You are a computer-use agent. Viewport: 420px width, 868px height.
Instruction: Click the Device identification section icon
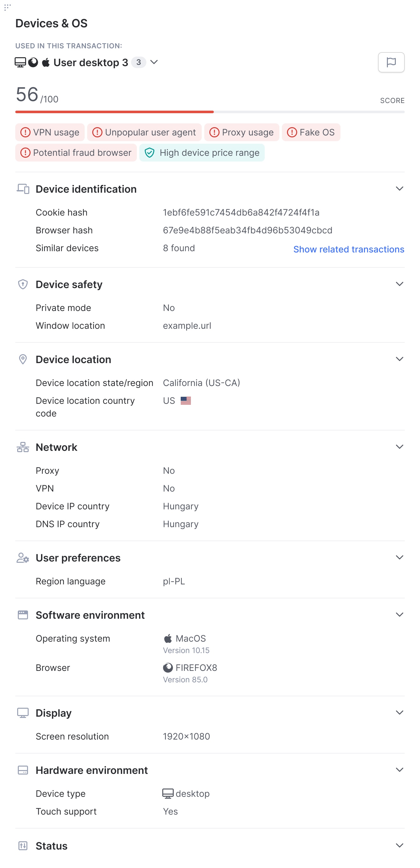[23, 189]
